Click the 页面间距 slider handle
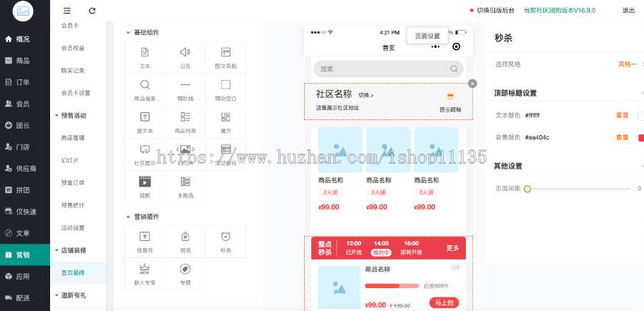The height and width of the screenshot is (311, 644). 527,189
